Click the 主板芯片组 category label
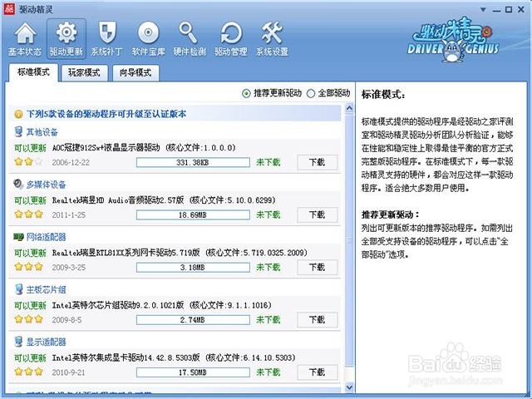The height and width of the screenshot is (399, 532). (x=47, y=289)
